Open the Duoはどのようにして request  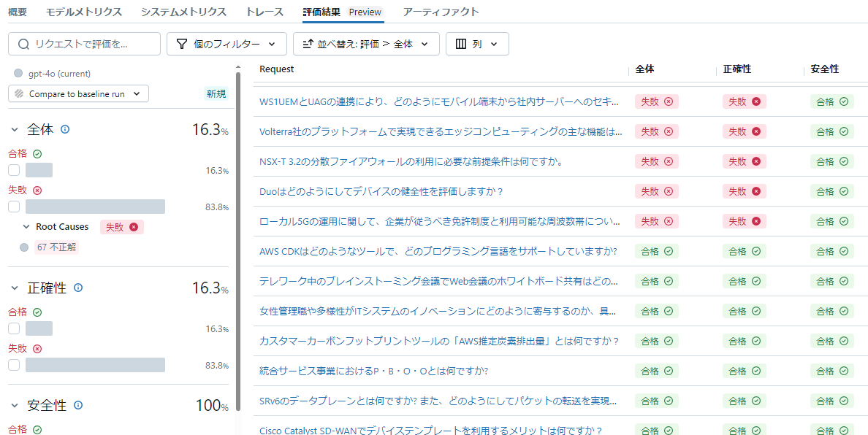coord(381,191)
